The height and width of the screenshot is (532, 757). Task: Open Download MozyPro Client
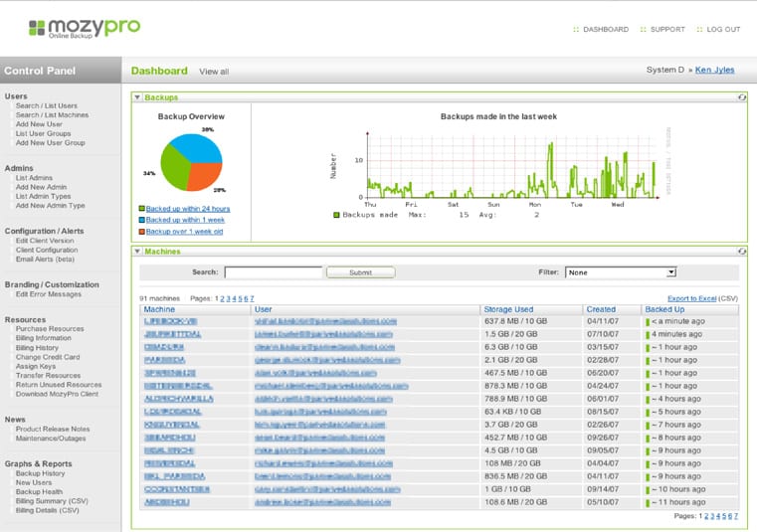(57, 394)
